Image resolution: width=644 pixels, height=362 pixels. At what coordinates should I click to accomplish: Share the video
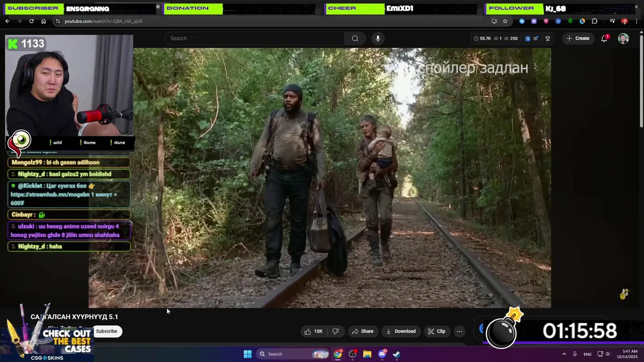(x=363, y=331)
